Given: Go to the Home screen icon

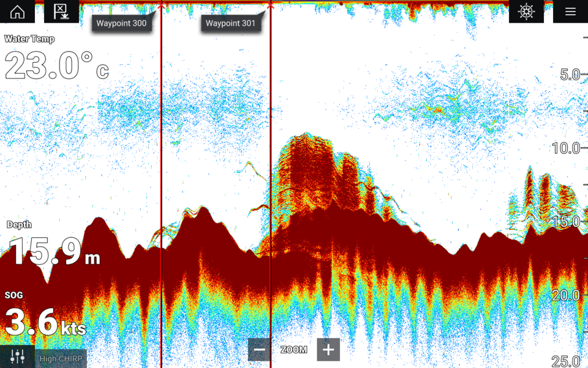Looking at the screenshot, I should pos(17,12).
